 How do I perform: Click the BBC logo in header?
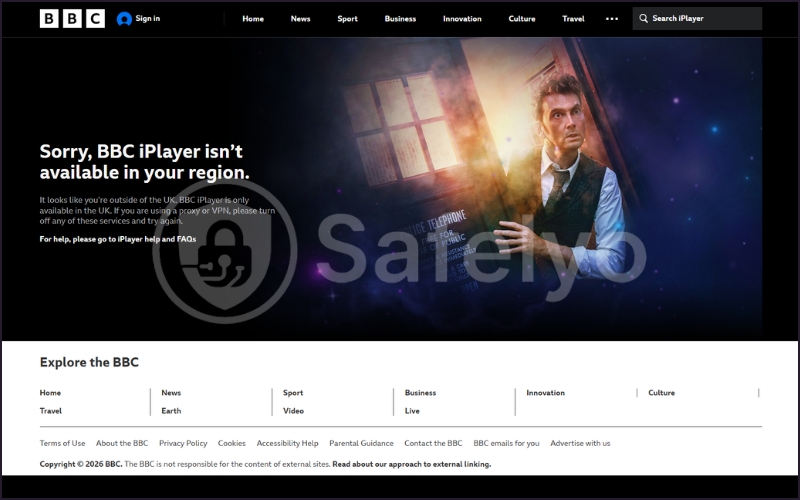pos(72,18)
